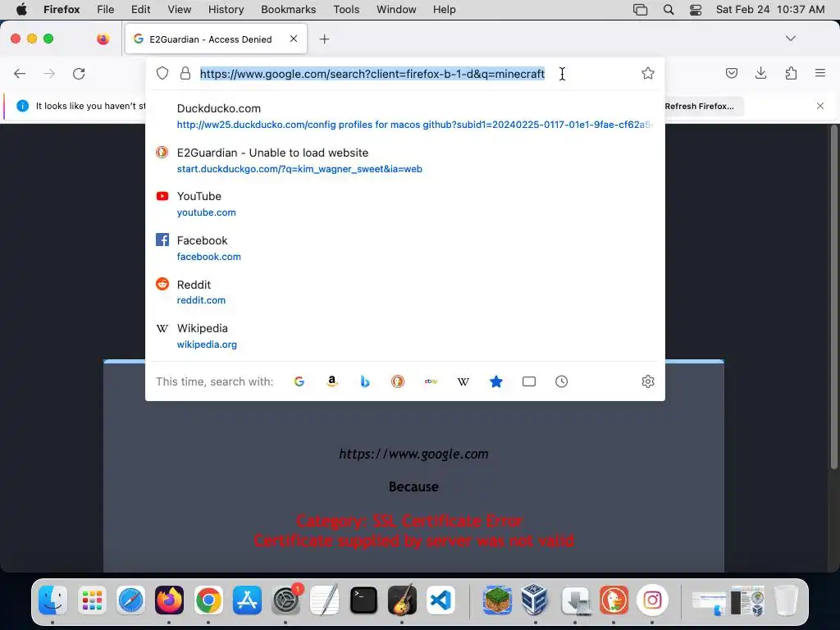Search this time with Bing
The width and height of the screenshot is (840, 630).
click(x=365, y=381)
